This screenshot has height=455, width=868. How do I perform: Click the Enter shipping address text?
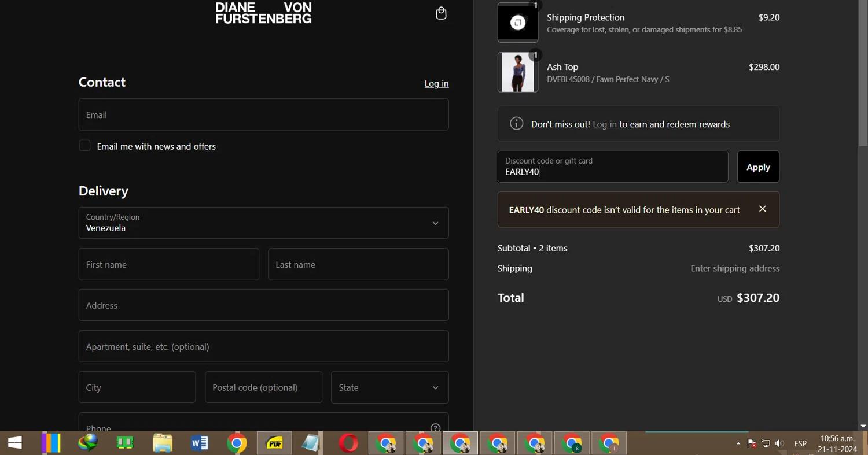[x=735, y=268]
